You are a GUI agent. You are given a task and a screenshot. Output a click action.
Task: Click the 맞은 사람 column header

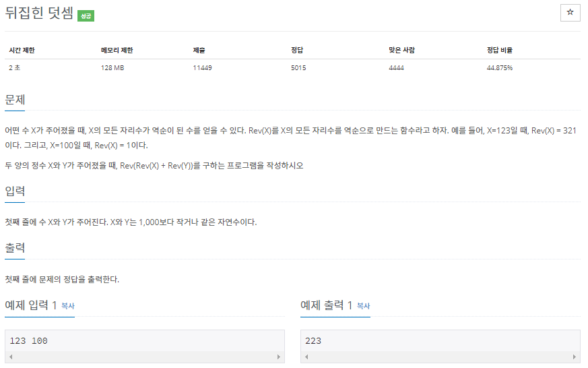pos(401,51)
